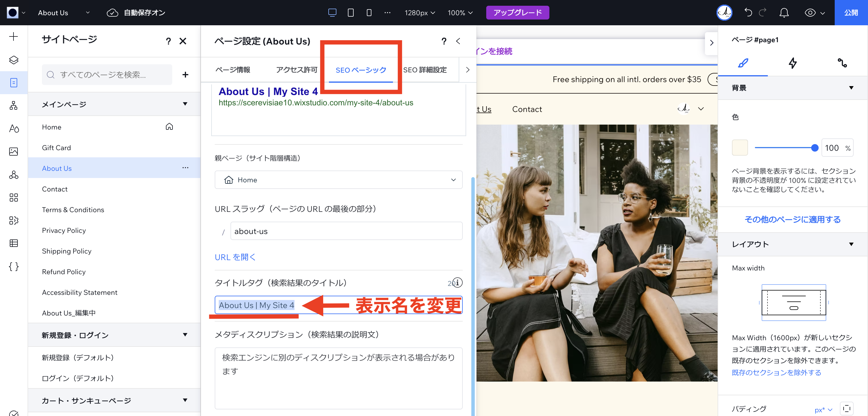Click the background color swatch
This screenshot has width=868, height=416.
740,148
